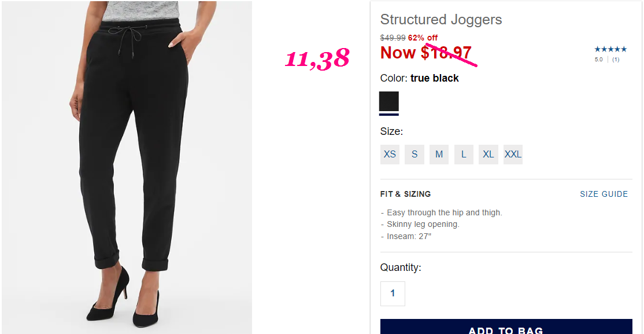Choose size S
The image size is (644, 334).
(x=414, y=155)
